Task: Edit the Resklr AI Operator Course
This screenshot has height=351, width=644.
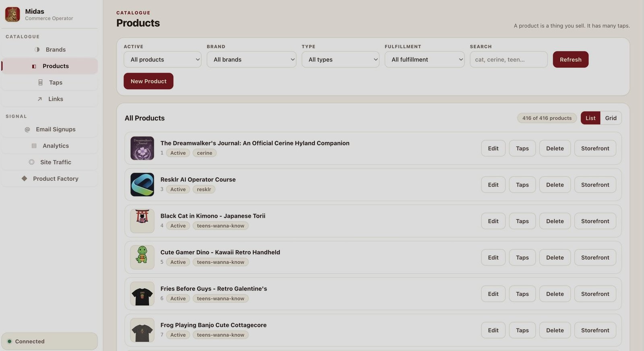Action: click(x=493, y=185)
